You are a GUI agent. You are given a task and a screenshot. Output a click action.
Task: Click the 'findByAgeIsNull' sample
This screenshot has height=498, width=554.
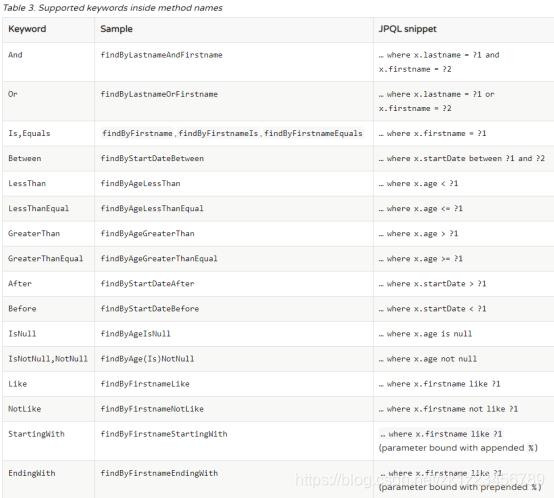coord(136,334)
